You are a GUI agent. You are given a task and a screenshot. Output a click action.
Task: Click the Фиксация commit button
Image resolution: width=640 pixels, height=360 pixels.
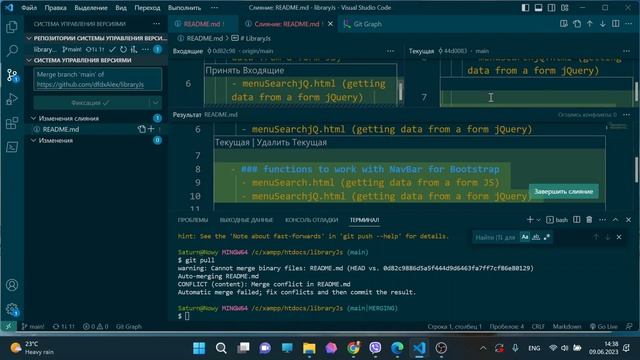[91, 102]
